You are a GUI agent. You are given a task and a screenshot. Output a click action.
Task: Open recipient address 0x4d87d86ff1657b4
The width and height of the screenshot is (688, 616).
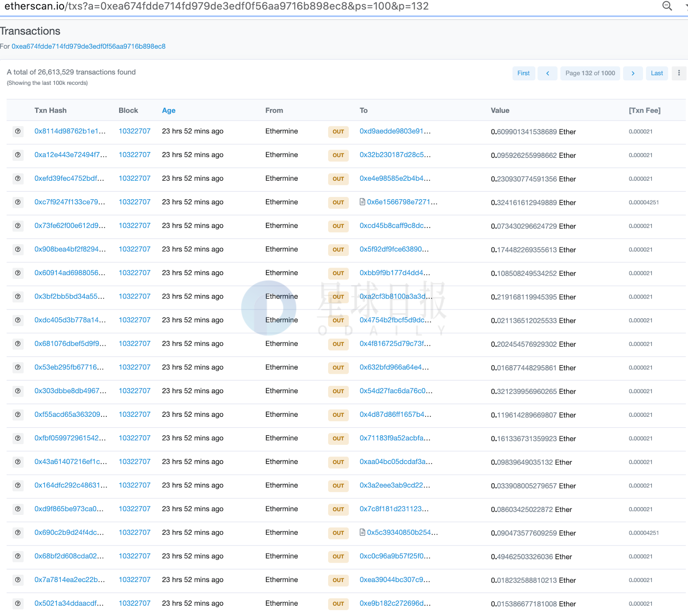click(x=396, y=415)
